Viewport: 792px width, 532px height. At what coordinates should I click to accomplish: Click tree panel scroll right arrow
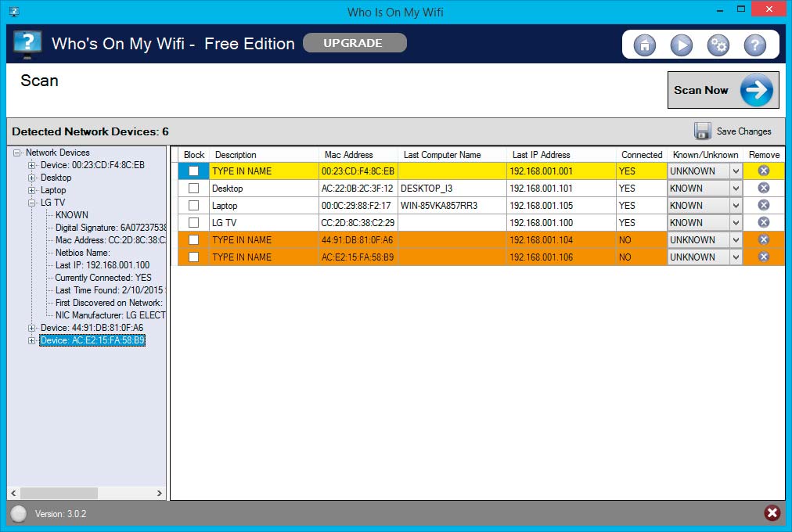159,493
